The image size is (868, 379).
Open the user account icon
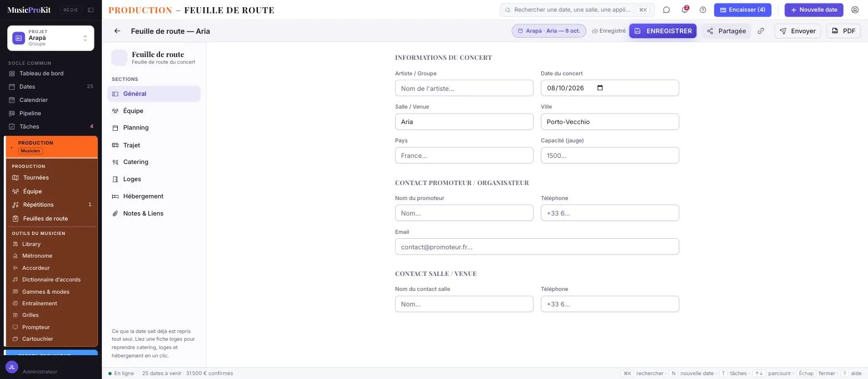855,10
